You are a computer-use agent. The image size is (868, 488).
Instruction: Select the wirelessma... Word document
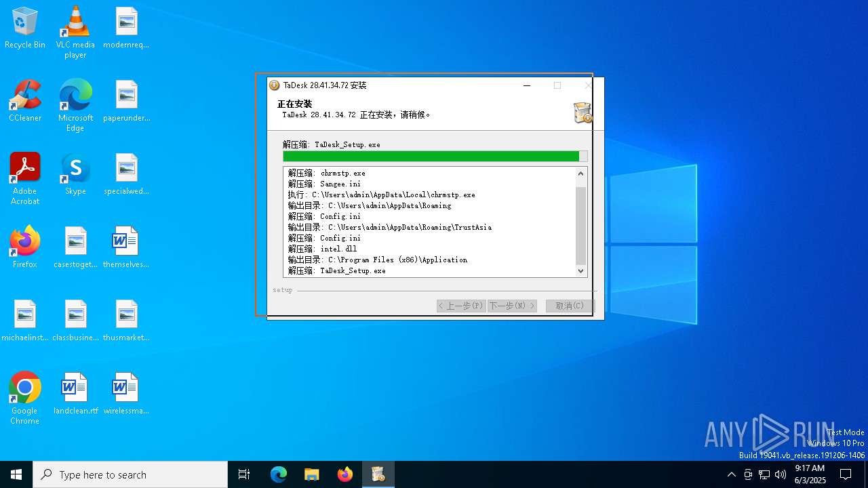tap(126, 394)
